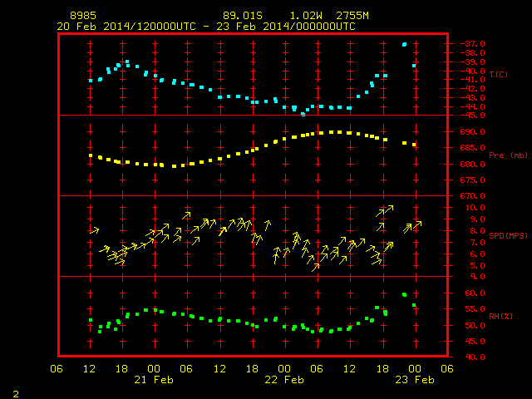Click the 1.02W longitude text
This screenshot has height=399, width=532.
point(306,16)
